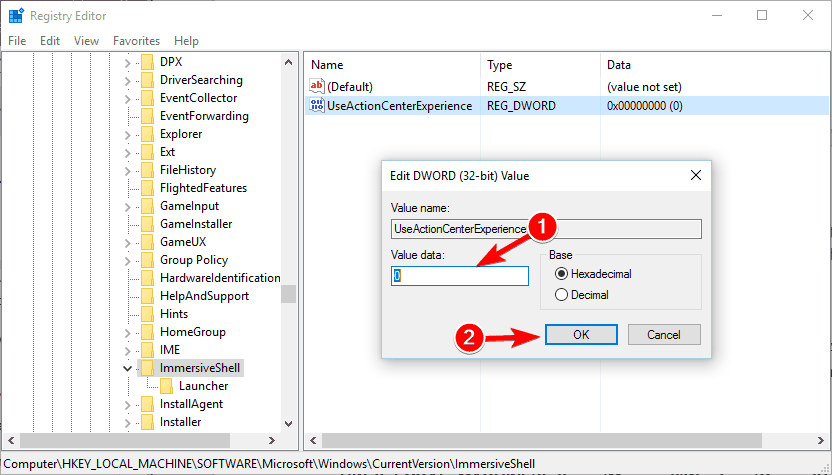
Task: Expand the Group Policy key
Action: click(127, 262)
